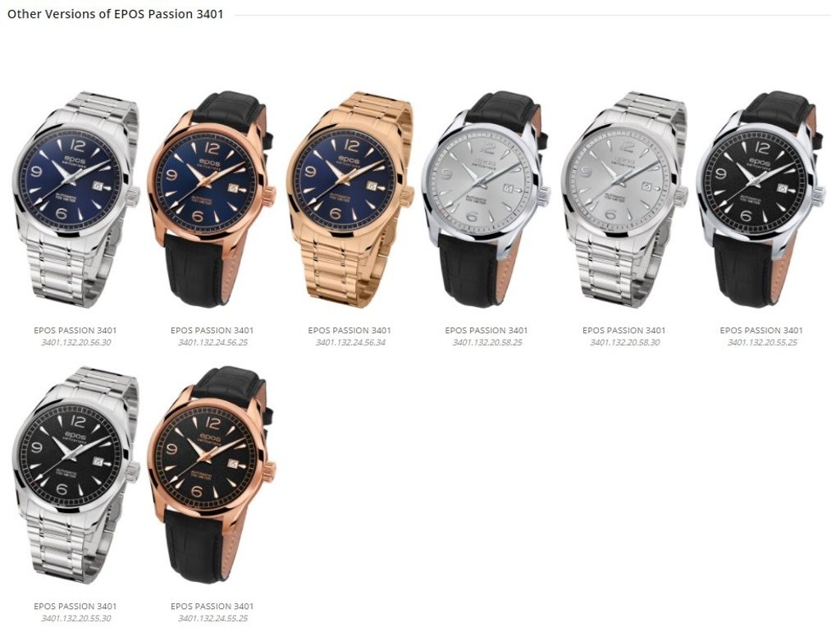Select reference 3401.132.20.58.30 link
Viewport: 840px width, 637px height.
[x=624, y=342]
